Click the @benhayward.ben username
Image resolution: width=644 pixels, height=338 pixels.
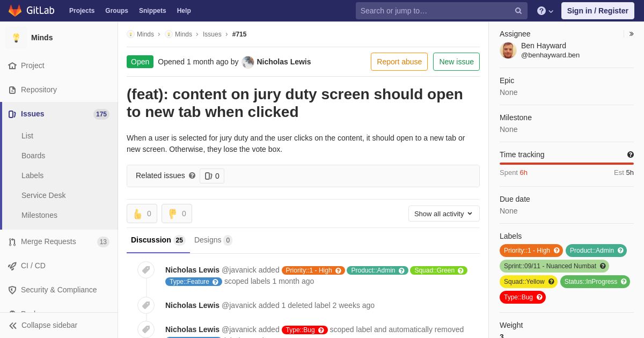[550, 55]
